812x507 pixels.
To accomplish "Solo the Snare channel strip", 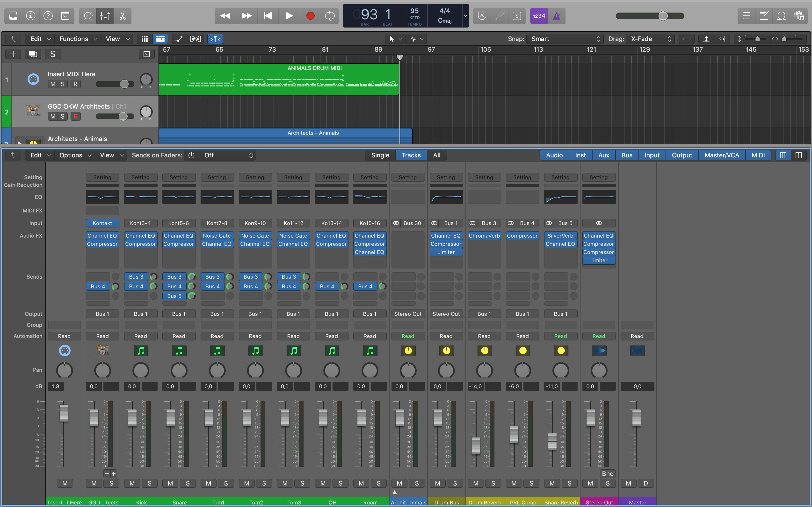I will tap(188, 483).
